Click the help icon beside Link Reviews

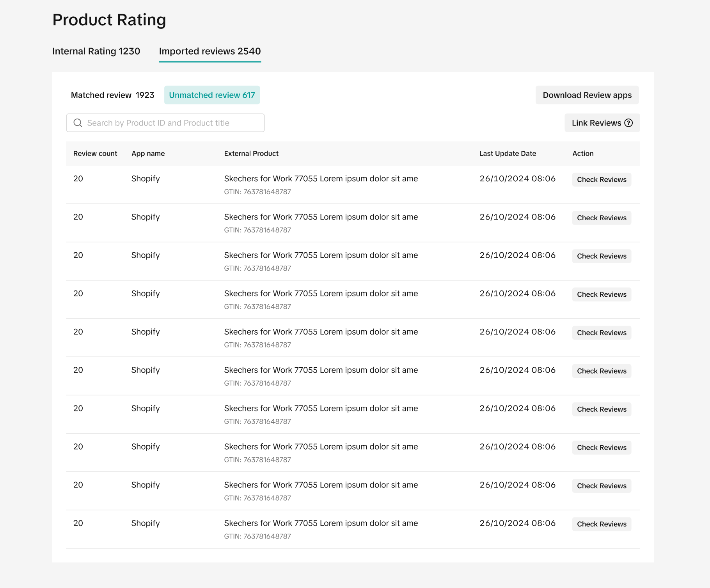pyautogui.click(x=628, y=123)
